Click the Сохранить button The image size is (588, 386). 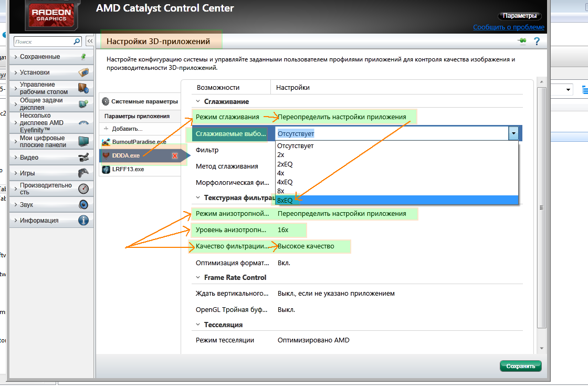click(520, 366)
